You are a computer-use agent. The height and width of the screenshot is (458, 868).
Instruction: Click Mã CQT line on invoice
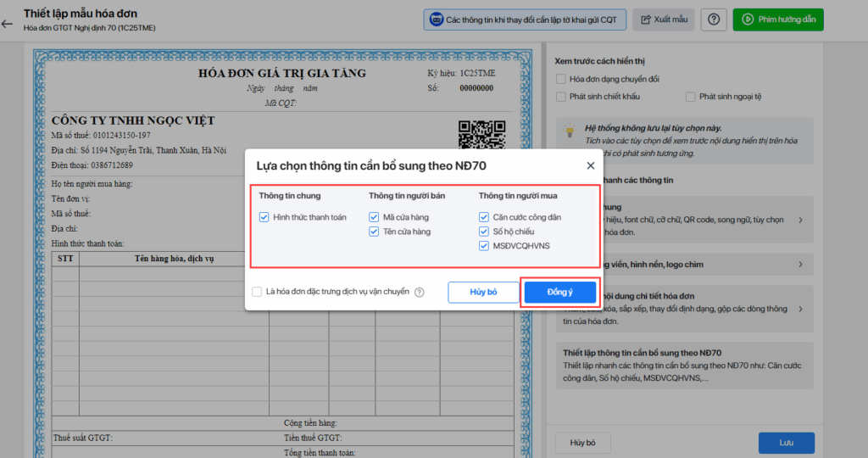tap(281, 103)
